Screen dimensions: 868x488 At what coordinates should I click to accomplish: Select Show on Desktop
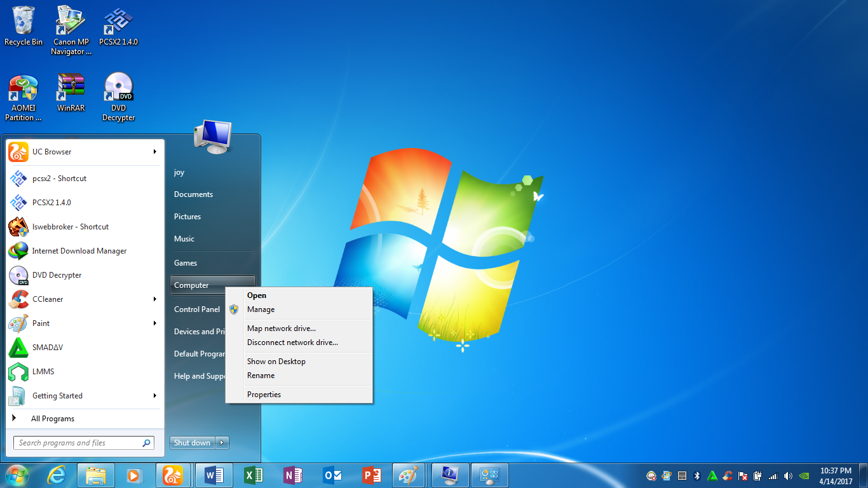299,362
